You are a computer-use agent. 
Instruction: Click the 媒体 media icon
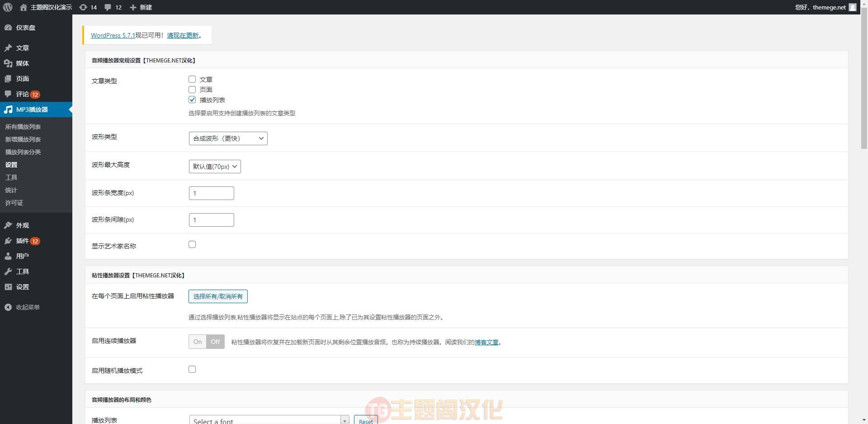[8, 63]
